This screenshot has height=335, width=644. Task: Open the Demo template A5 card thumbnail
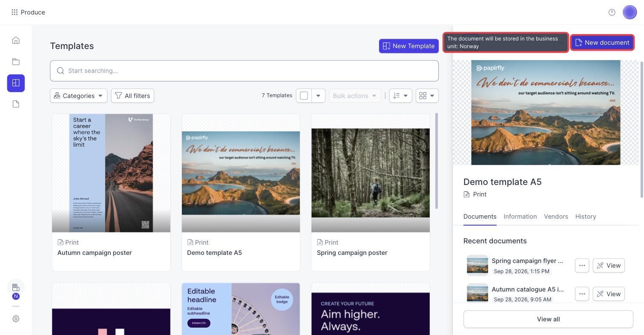point(241,173)
